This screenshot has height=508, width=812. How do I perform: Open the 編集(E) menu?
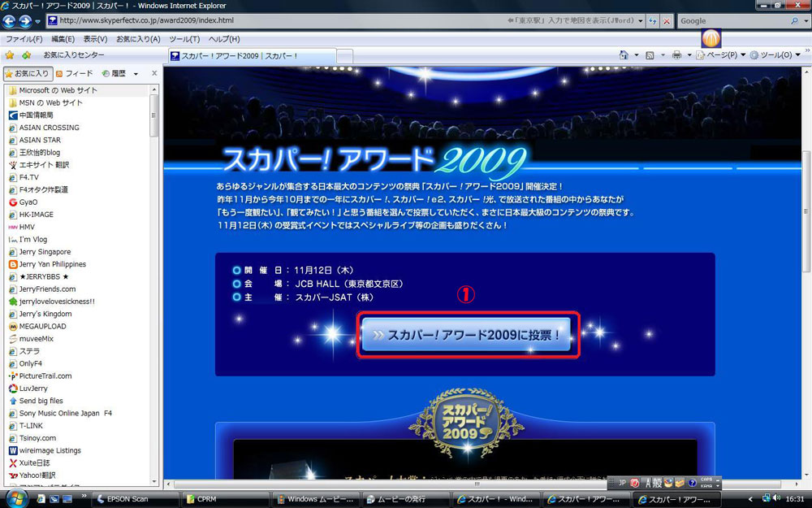click(63, 39)
